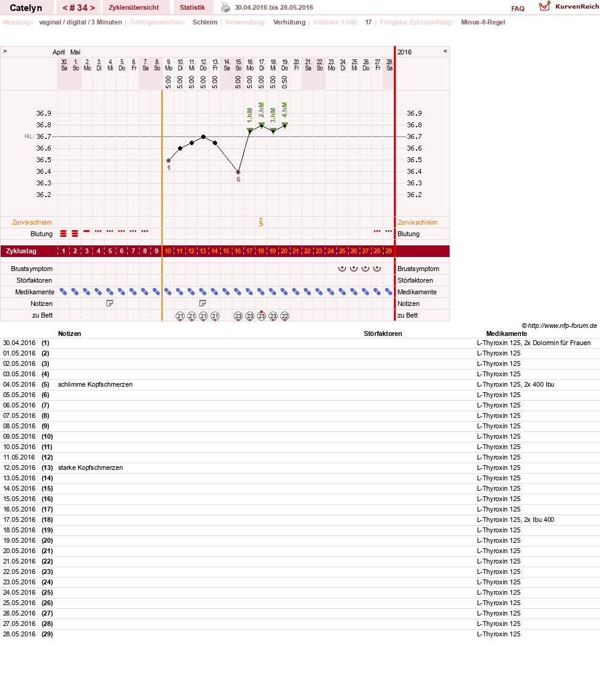Go to next cycle with right arrow by #34
Screen dimensions: 600x700
pos(92,7)
